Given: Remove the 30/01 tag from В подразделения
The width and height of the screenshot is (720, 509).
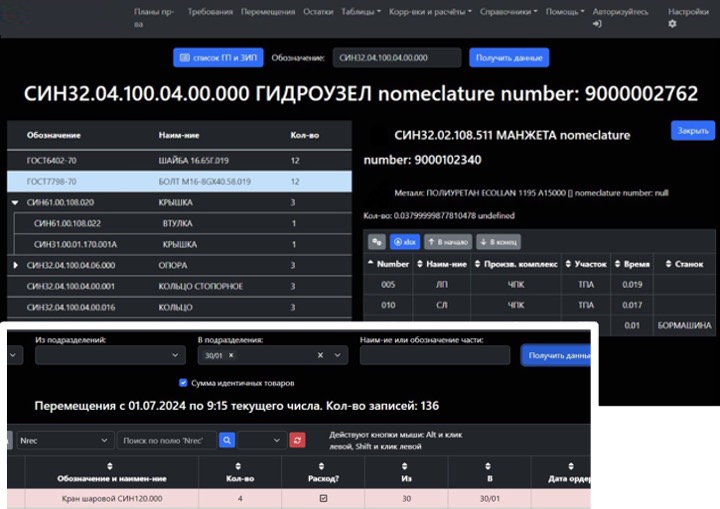Looking at the screenshot, I should pos(231,356).
